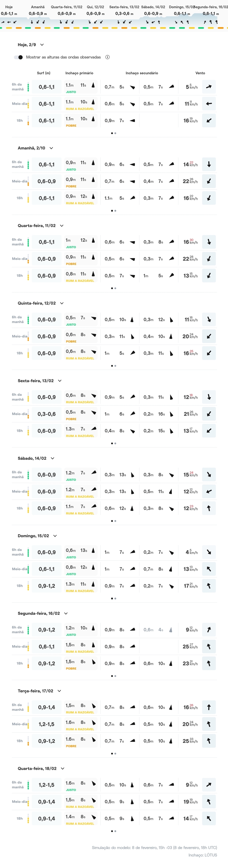This screenshot has width=228, height=868.
Task: Click wind arrow icon for today's 6h row
Action: click(x=209, y=87)
